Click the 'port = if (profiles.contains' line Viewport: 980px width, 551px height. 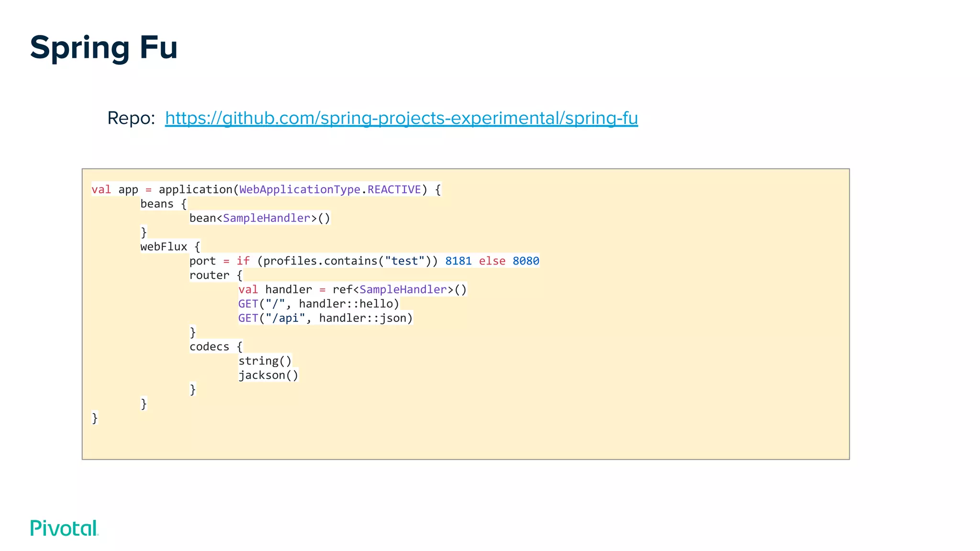pos(364,261)
